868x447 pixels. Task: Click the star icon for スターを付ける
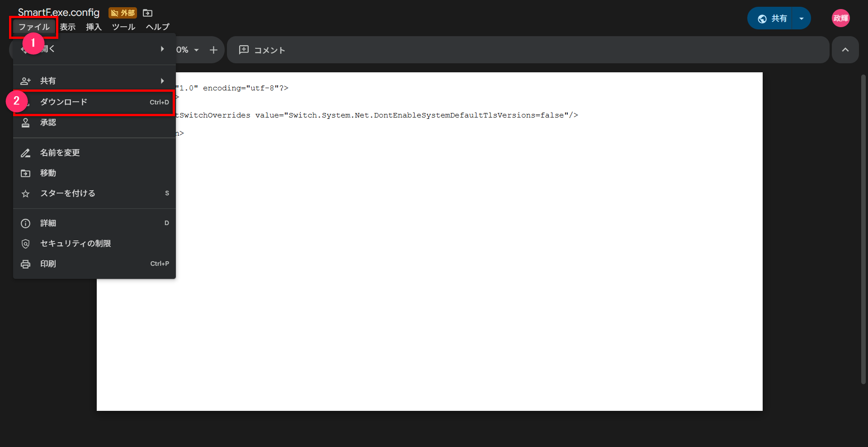click(26, 194)
